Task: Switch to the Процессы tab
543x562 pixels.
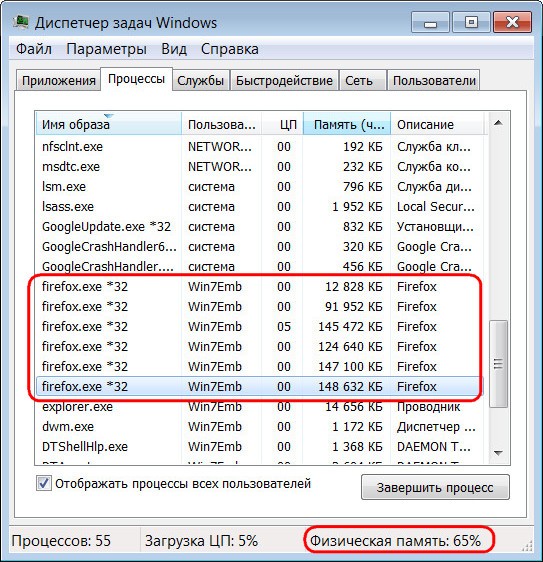Action: 137,79
